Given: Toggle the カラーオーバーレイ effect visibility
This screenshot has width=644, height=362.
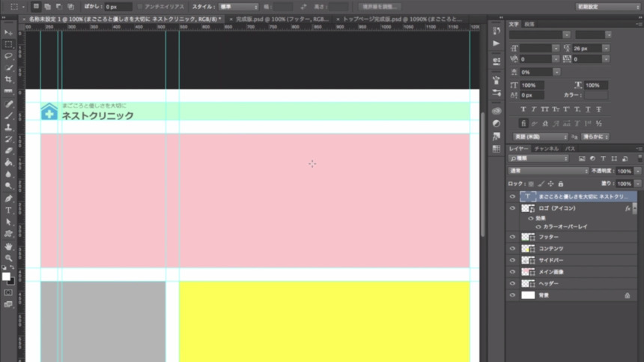Looking at the screenshot, I should [x=538, y=227].
